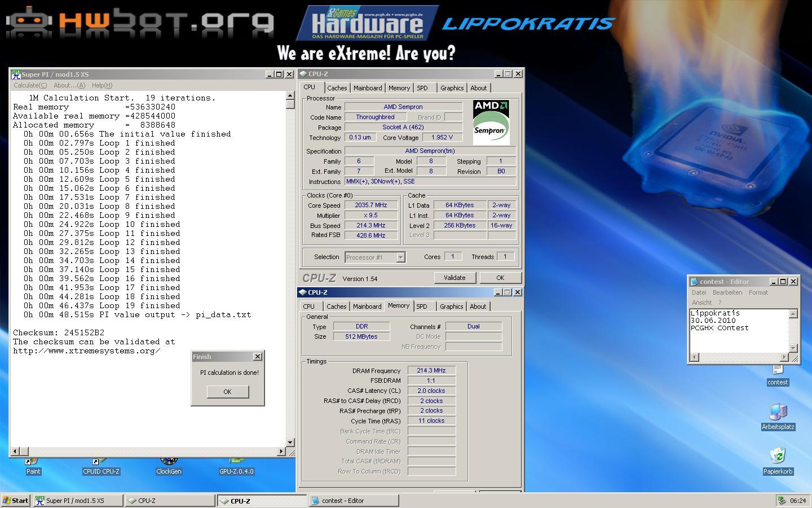Open the Arbeitsplatz desktop icon
The image size is (812, 508).
click(x=778, y=417)
